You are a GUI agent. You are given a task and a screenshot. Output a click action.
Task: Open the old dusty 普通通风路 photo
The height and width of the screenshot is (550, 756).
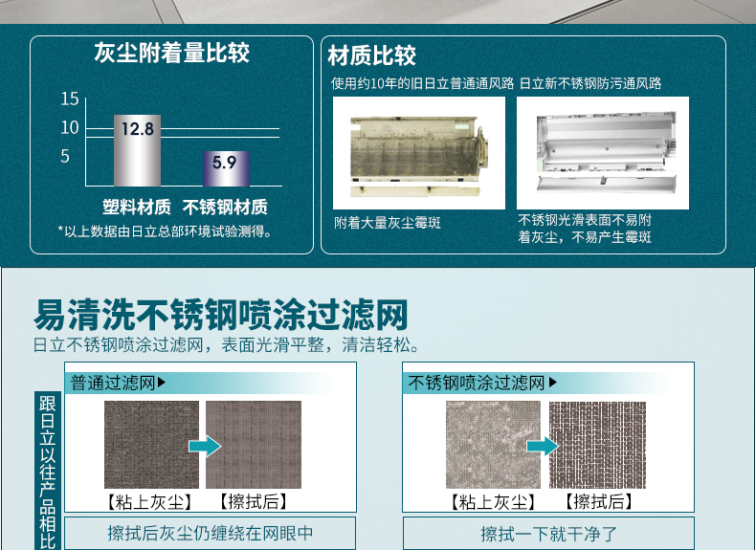(x=418, y=153)
